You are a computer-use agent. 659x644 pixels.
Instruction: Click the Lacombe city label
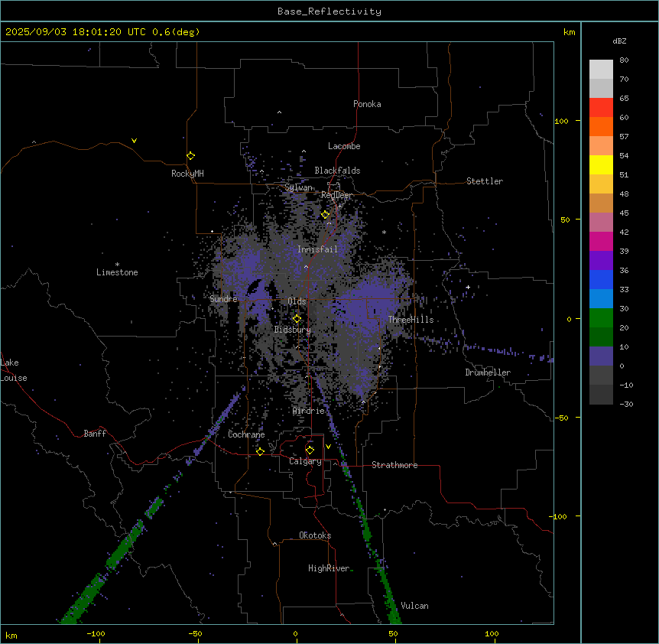344,146
